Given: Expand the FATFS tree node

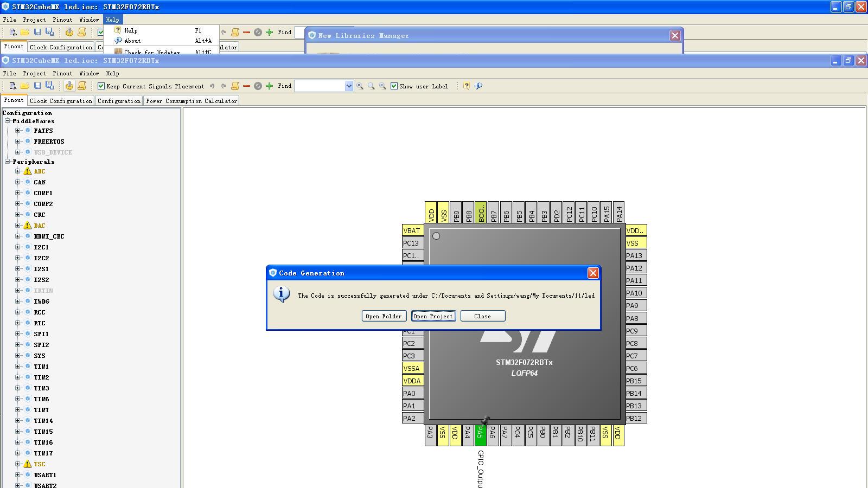Looking at the screenshot, I should pyautogui.click(x=18, y=131).
